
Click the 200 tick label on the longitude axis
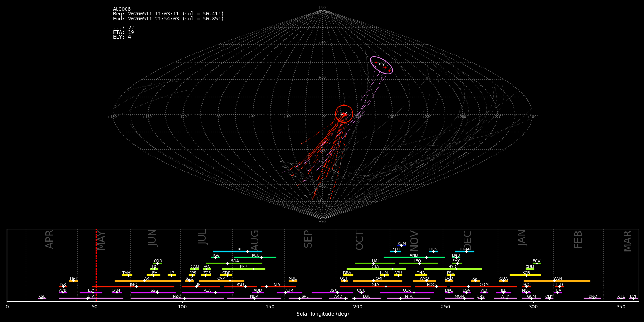click(358, 307)
